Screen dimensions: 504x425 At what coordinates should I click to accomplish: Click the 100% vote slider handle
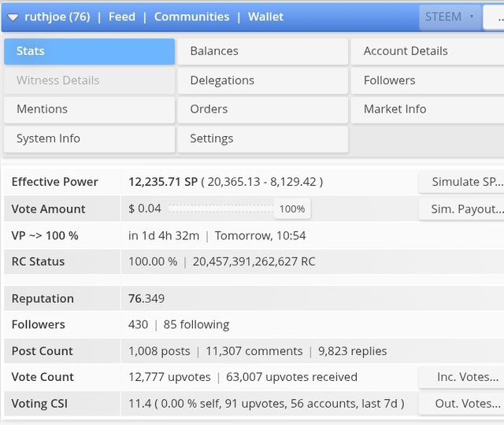click(x=292, y=209)
